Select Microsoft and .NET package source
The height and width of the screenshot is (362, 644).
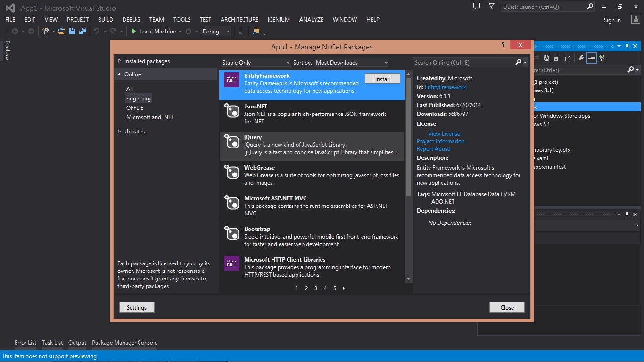tap(150, 117)
